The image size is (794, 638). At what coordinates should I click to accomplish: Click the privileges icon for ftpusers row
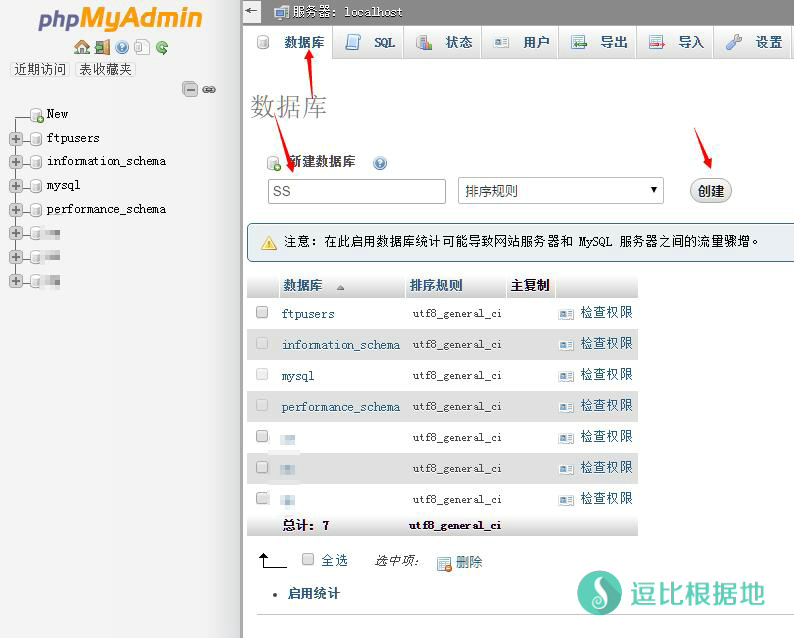click(x=566, y=313)
